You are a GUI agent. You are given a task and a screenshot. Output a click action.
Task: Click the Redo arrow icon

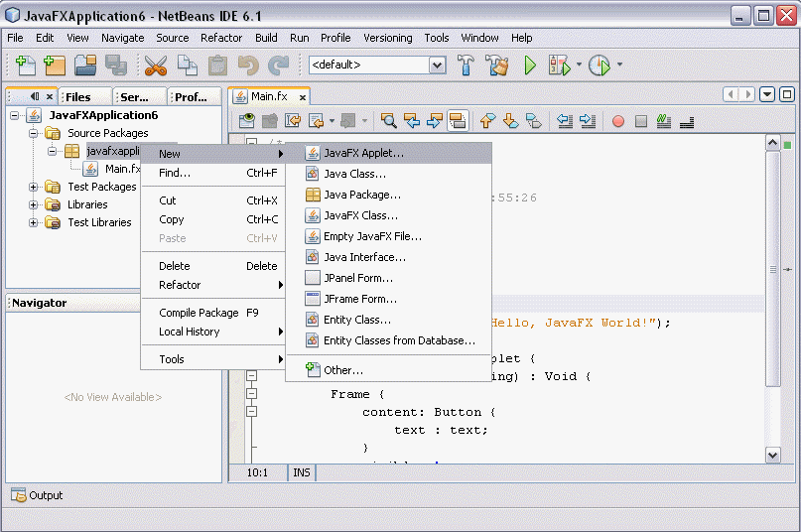[279, 65]
